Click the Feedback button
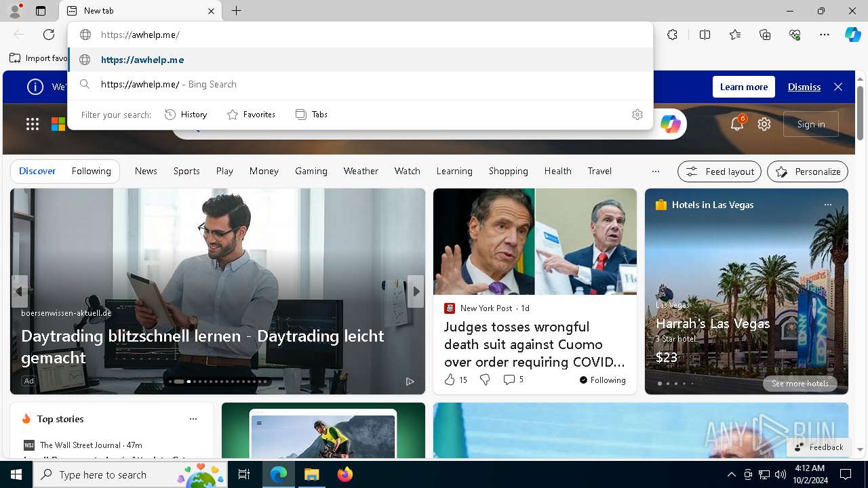Screen dimensions: 868x488 pyautogui.click(x=818, y=447)
